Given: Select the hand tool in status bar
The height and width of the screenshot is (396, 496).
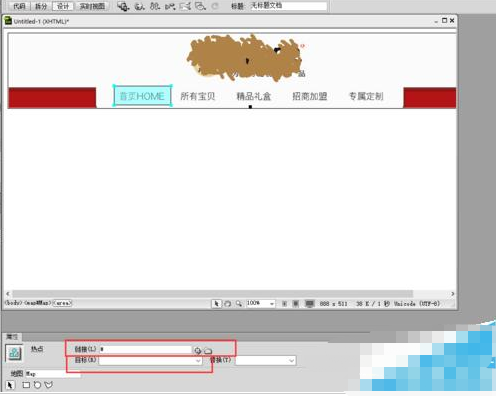Looking at the screenshot, I should coord(228,304).
